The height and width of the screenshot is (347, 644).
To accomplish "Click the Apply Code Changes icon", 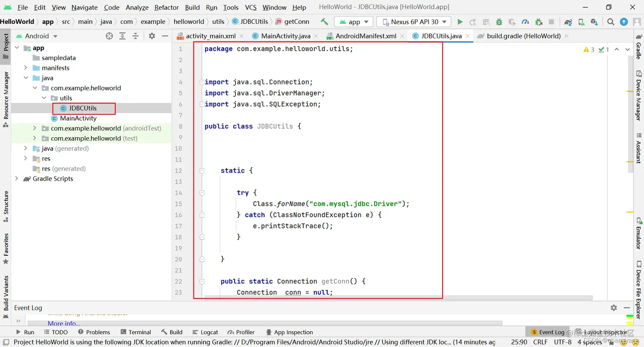I will tap(486, 22).
